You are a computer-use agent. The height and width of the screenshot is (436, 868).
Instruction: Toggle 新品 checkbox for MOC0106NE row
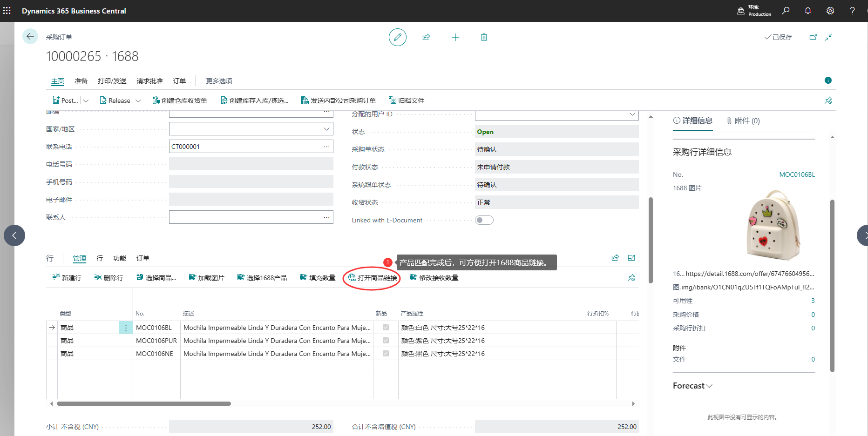click(x=386, y=354)
